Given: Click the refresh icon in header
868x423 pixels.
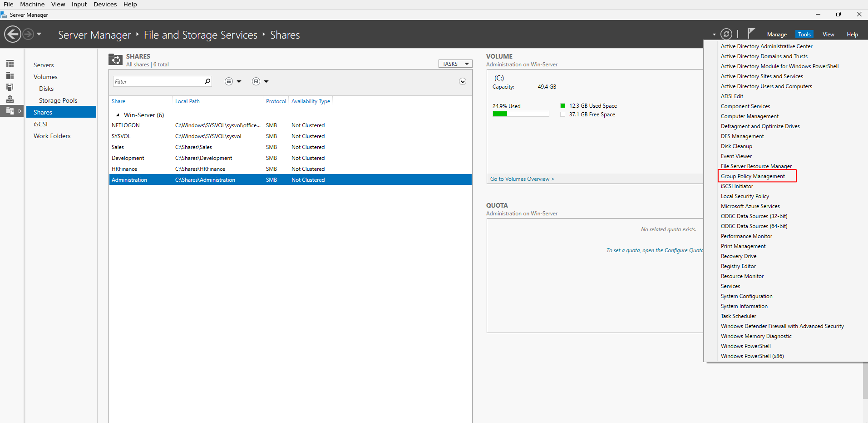Looking at the screenshot, I should (x=726, y=34).
